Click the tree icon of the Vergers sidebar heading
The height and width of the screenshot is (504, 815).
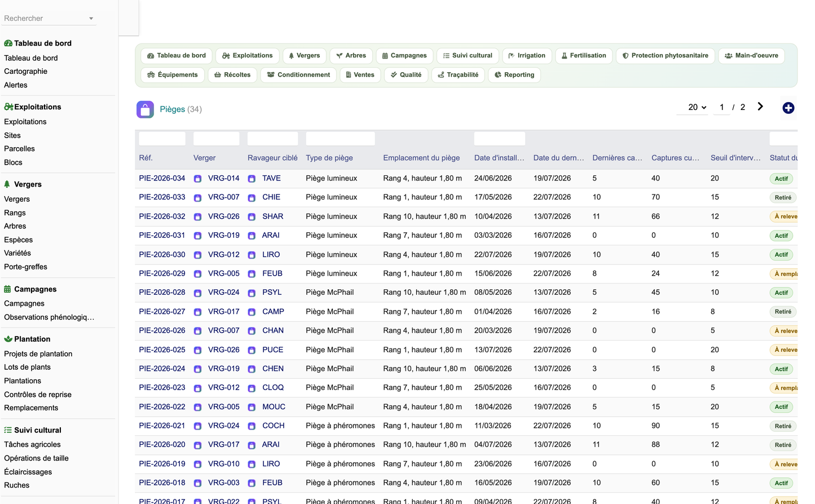pyautogui.click(x=7, y=184)
